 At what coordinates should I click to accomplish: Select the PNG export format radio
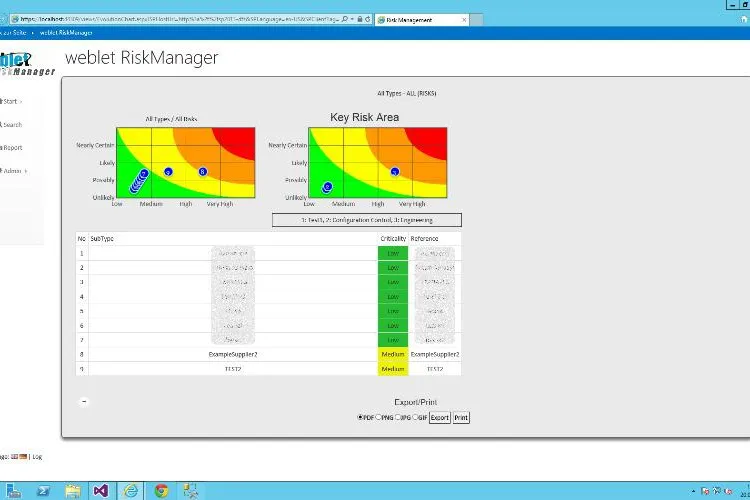point(378,417)
